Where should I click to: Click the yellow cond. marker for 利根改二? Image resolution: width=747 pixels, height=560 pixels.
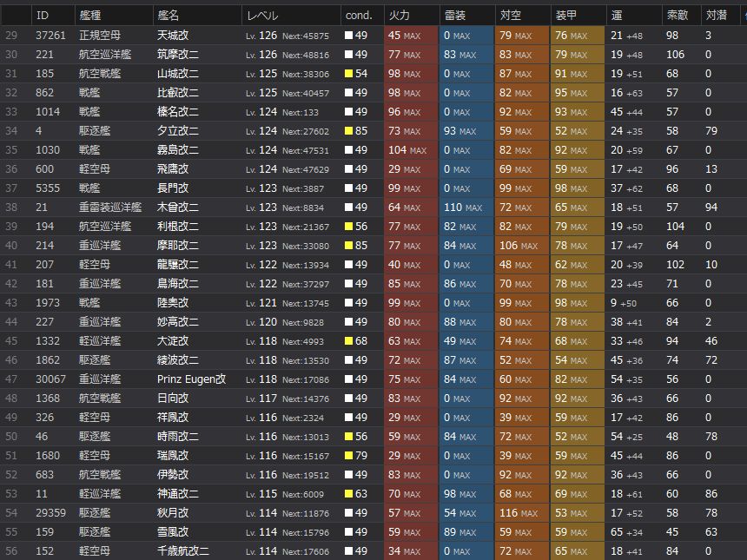click(348, 227)
